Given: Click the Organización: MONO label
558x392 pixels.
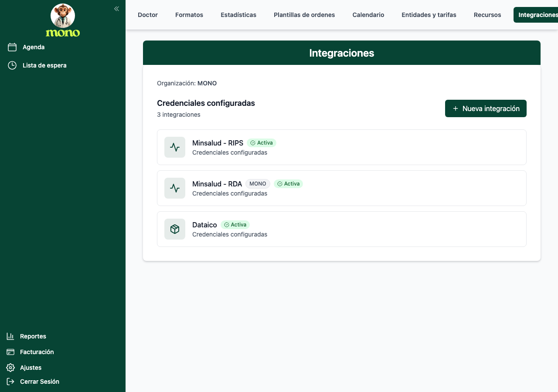Looking at the screenshot, I should [x=187, y=83].
